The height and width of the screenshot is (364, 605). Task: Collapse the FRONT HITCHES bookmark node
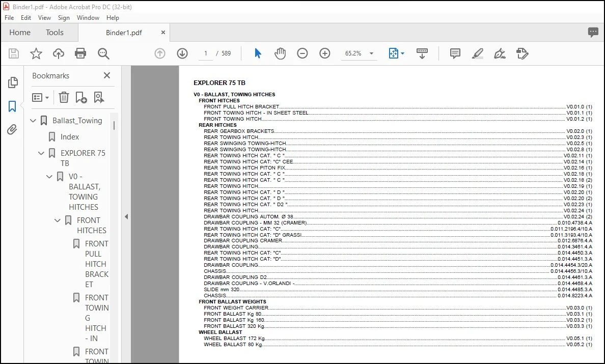point(58,220)
